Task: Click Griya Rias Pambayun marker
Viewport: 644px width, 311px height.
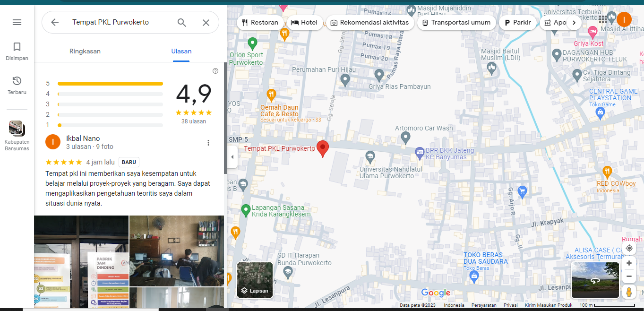Action: click(379, 75)
